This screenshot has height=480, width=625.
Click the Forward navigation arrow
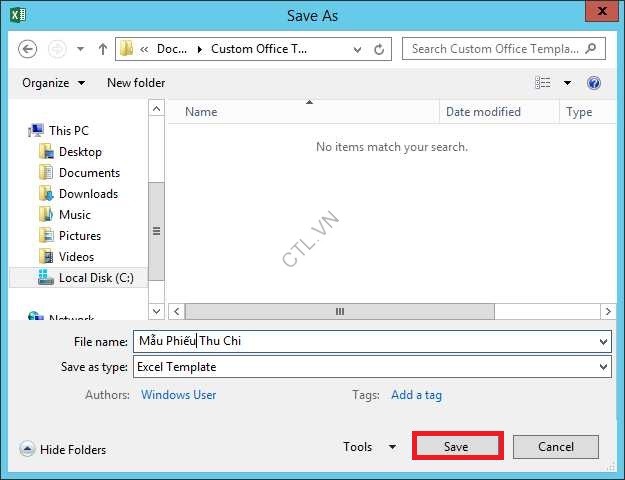click(x=57, y=49)
